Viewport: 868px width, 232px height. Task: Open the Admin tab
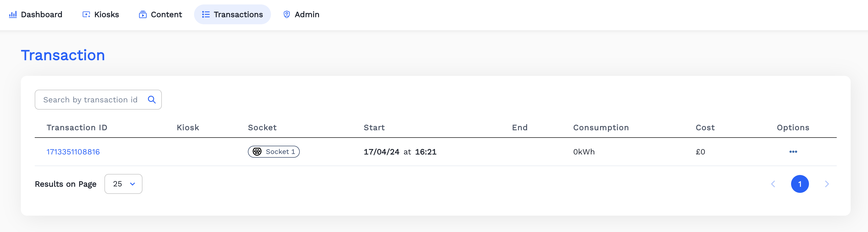click(x=301, y=14)
